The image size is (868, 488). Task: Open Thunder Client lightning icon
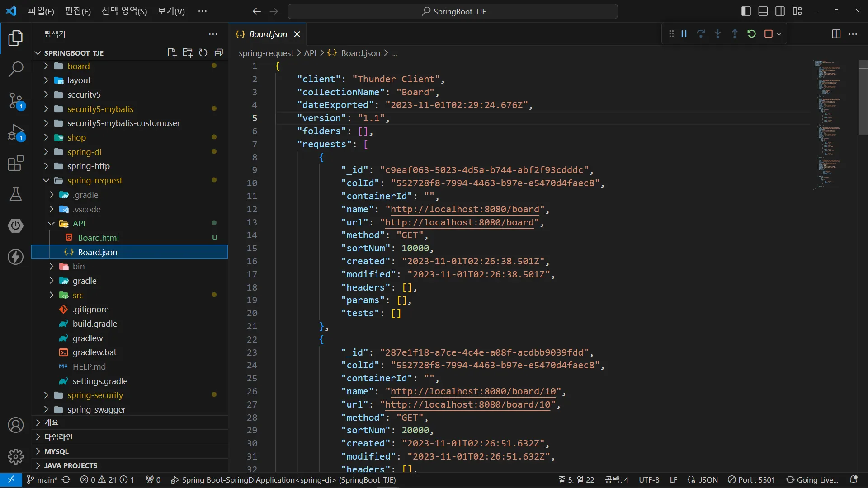[x=16, y=257]
